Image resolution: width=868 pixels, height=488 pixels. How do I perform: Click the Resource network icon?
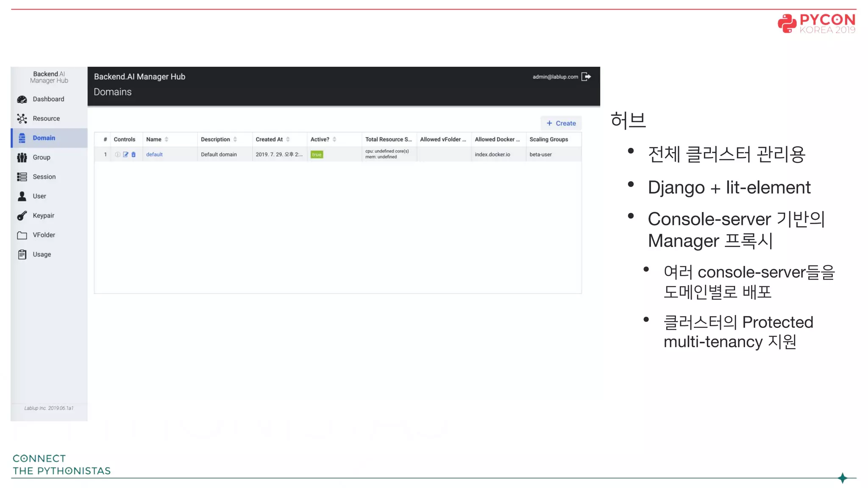click(x=22, y=119)
